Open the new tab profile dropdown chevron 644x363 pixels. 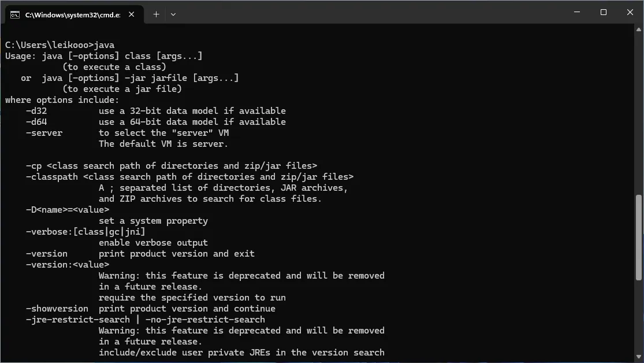[x=173, y=14]
